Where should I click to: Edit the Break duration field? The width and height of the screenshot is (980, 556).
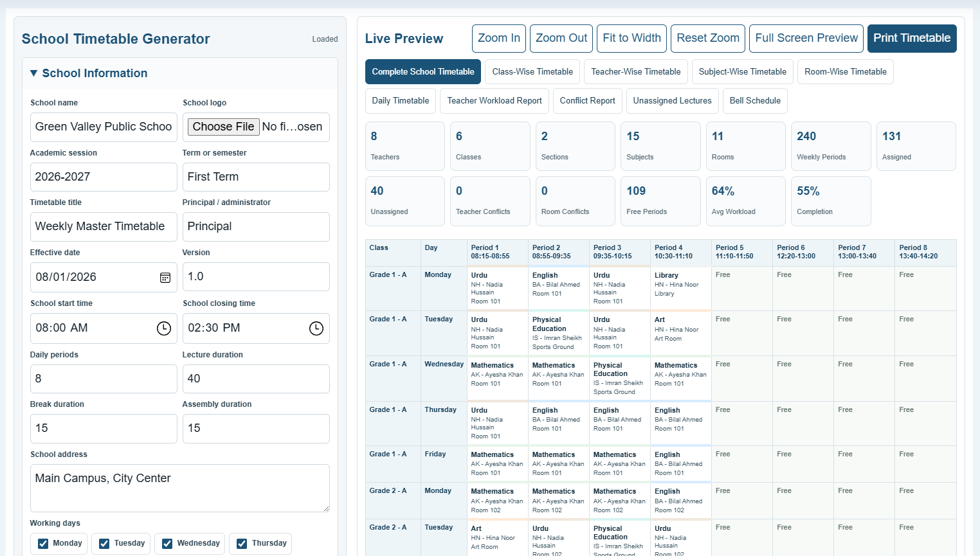[104, 429]
